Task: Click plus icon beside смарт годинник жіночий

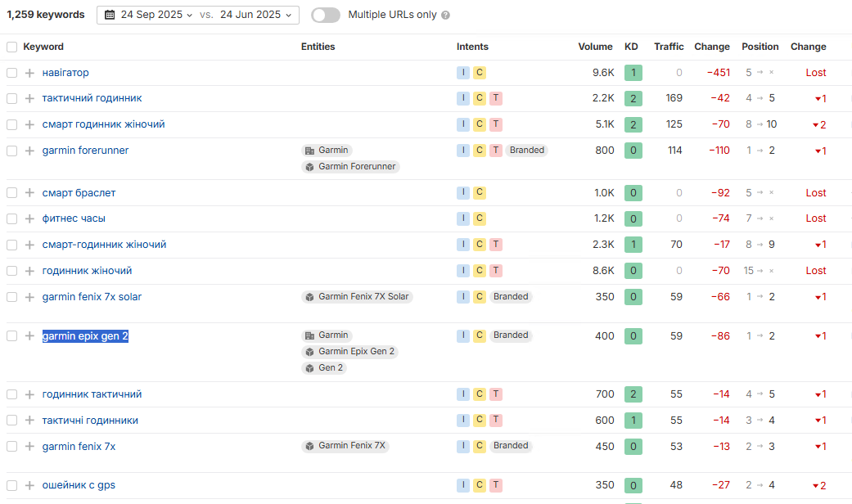Action: click(x=30, y=124)
